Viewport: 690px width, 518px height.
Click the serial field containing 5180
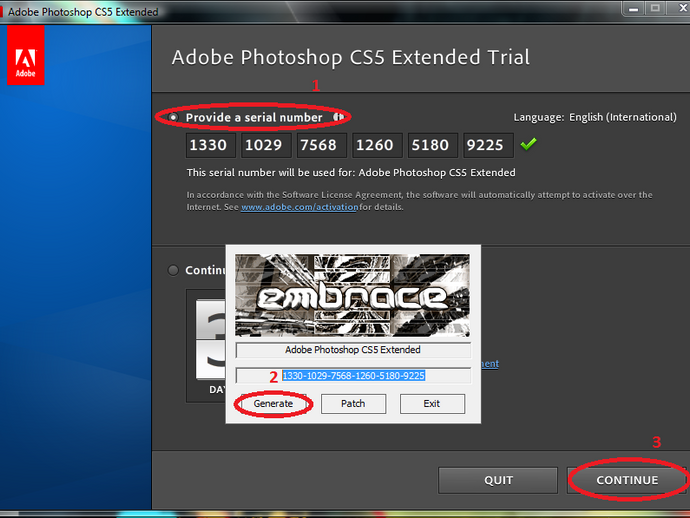coord(433,145)
